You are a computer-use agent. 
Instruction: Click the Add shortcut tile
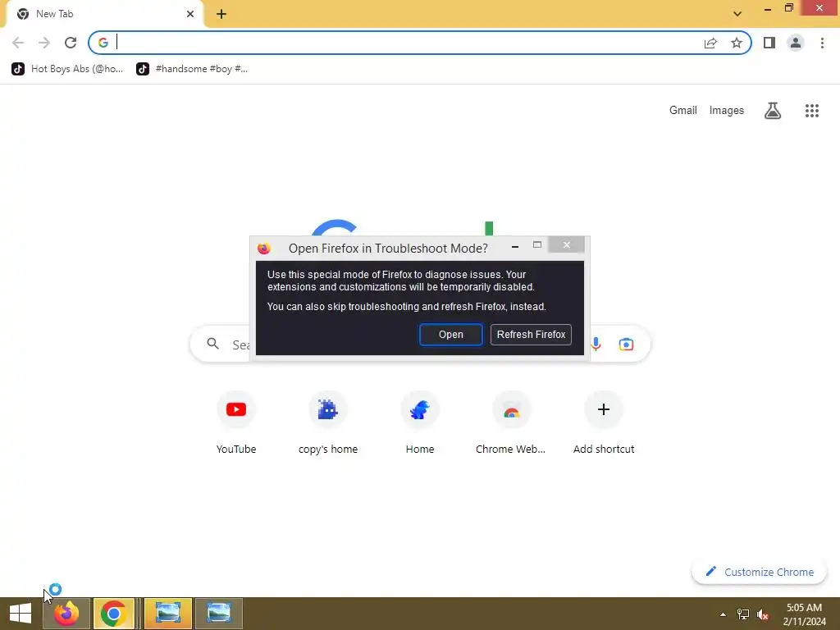603,423
